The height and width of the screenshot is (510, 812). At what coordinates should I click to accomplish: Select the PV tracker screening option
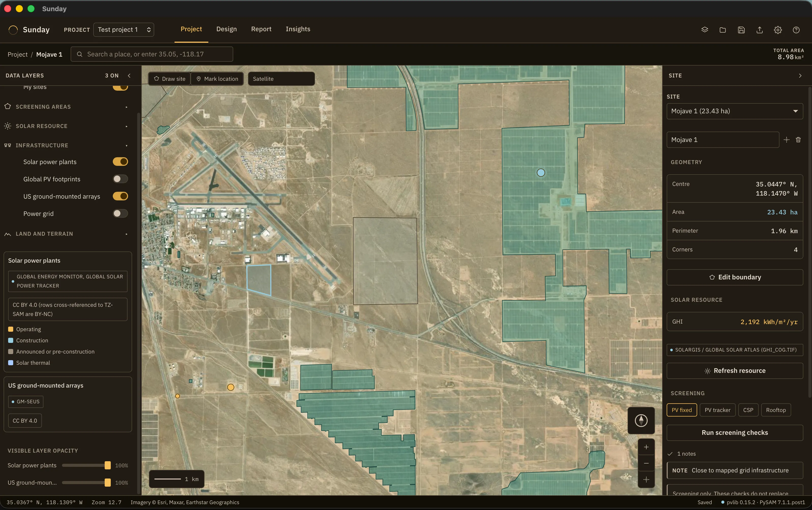click(x=717, y=410)
